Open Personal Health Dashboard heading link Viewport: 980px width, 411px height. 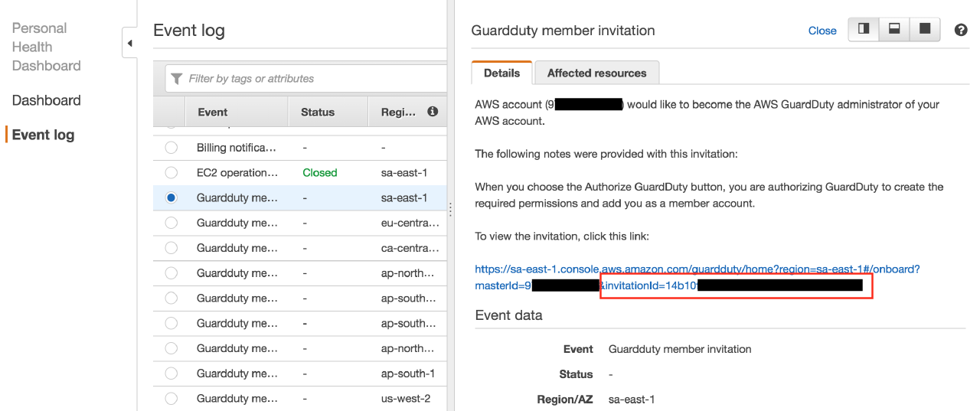[46, 47]
